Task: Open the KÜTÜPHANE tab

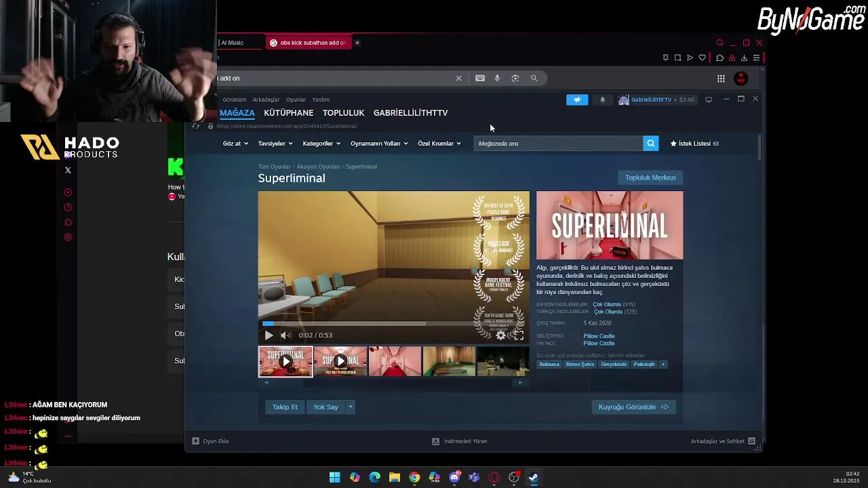Action: tap(288, 113)
